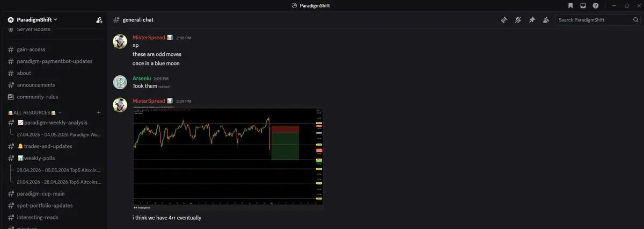Click the hash icon beside general-chat header
The image size is (644, 229).
116,20
